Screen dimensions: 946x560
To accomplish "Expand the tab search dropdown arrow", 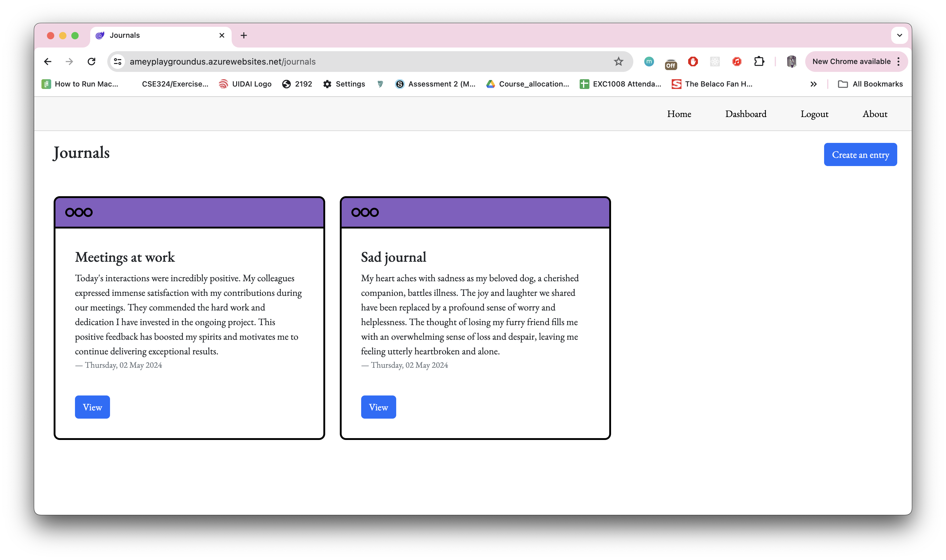I will click(899, 35).
